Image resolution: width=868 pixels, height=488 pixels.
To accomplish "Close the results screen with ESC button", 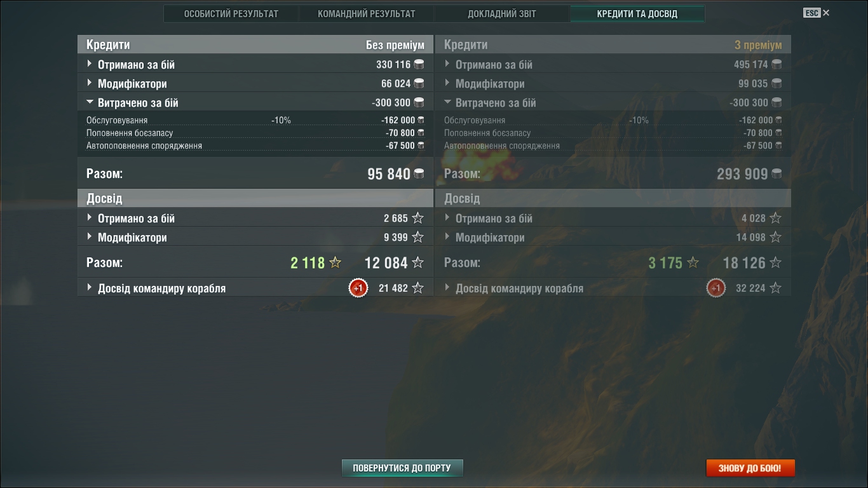I will (817, 13).
